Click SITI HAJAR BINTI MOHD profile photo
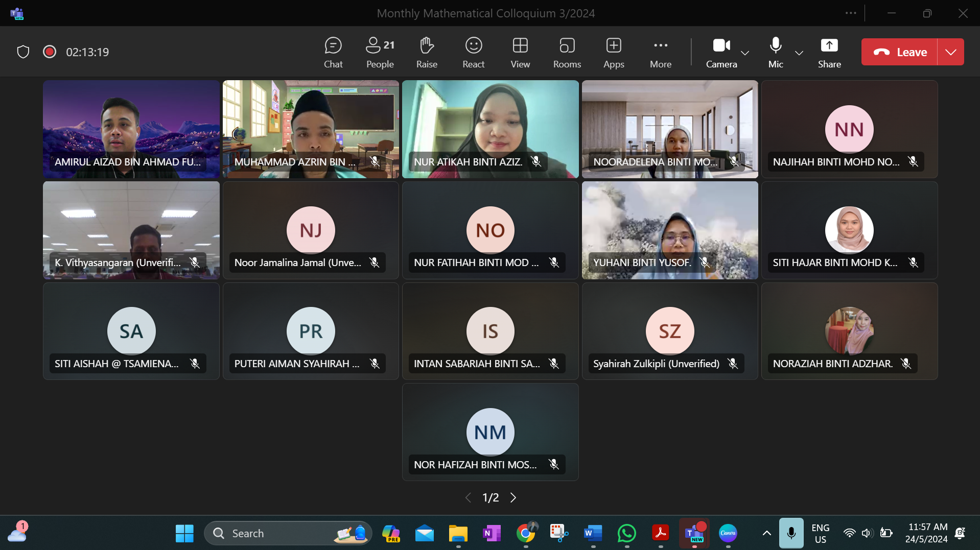Image resolution: width=980 pixels, height=550 pixels. [849, 230]
